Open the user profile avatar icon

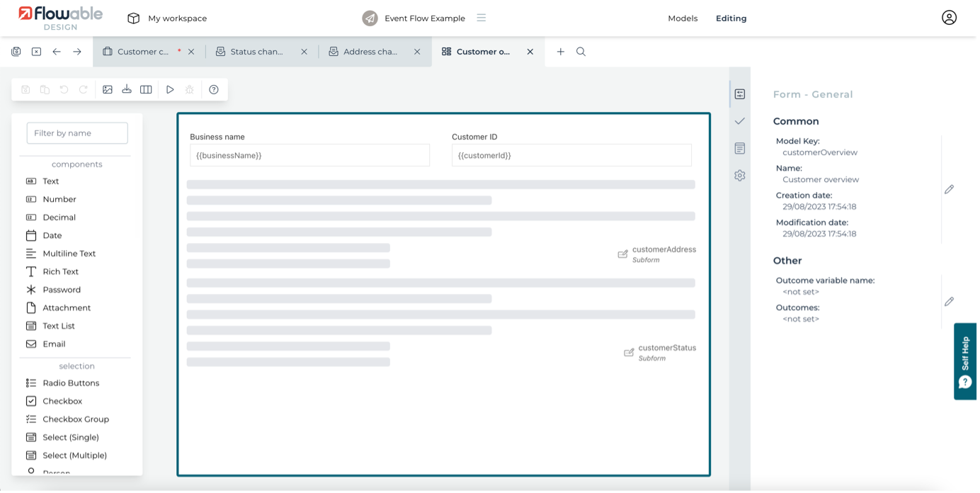click(949, 18)
